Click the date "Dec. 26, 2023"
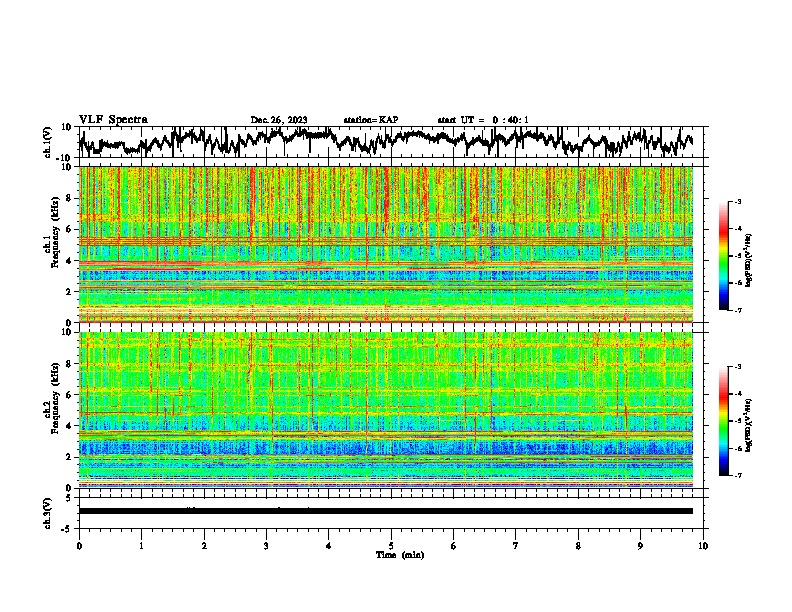Viewport: 792px width, 612px height. (279, 120)
